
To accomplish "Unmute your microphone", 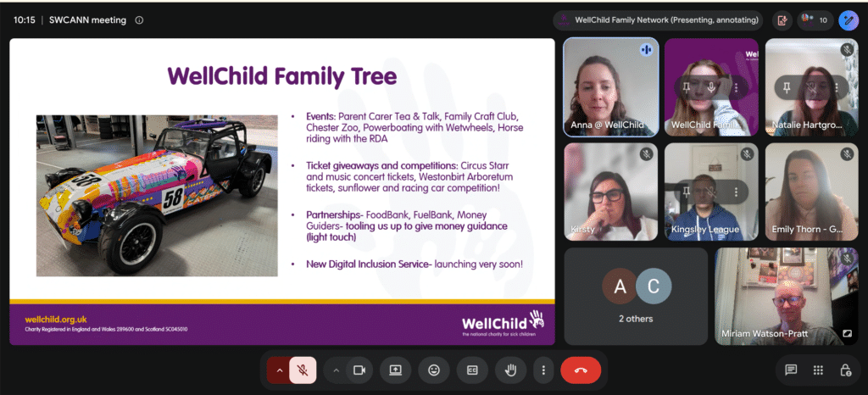I will pos(303,370).
